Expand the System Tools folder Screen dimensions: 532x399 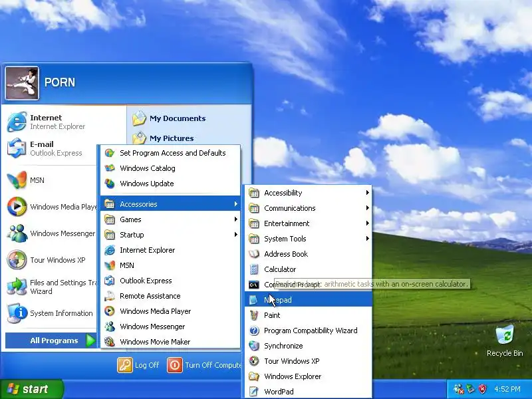click(308, 239)
